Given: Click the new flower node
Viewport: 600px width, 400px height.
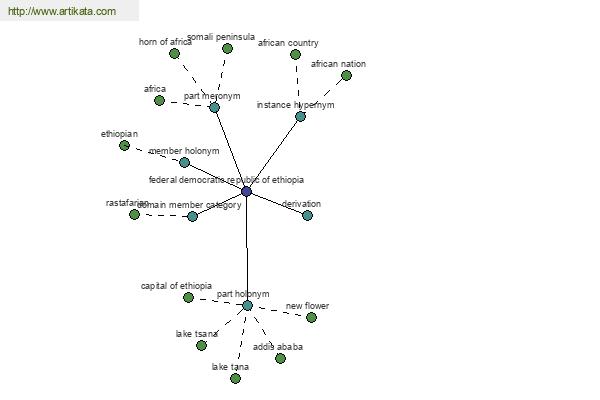Looking at the screenshot, I should click(311, 317).
